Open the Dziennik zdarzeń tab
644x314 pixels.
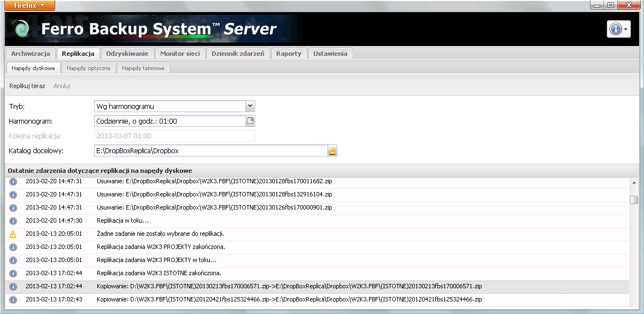point(238,54)
